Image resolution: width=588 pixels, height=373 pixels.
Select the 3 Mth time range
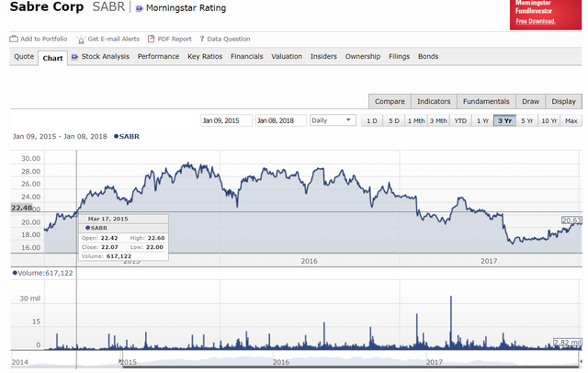(x=438, y=120)
